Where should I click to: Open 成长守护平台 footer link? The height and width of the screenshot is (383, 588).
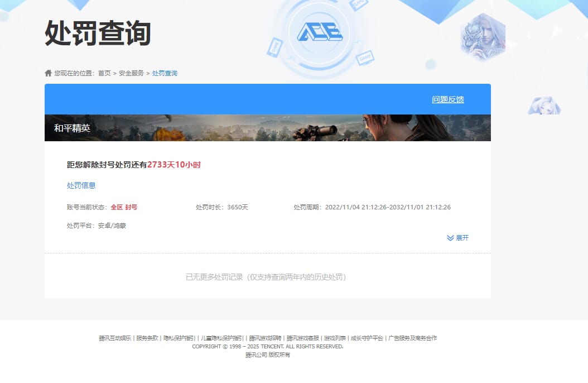tap(367, 338)
